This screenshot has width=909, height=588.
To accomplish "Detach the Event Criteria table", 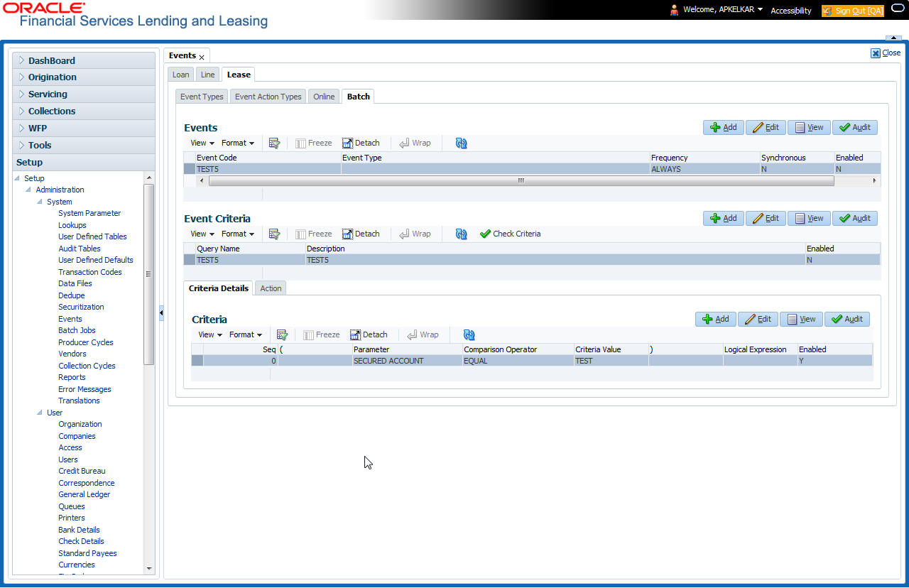I will pos(361,234).
